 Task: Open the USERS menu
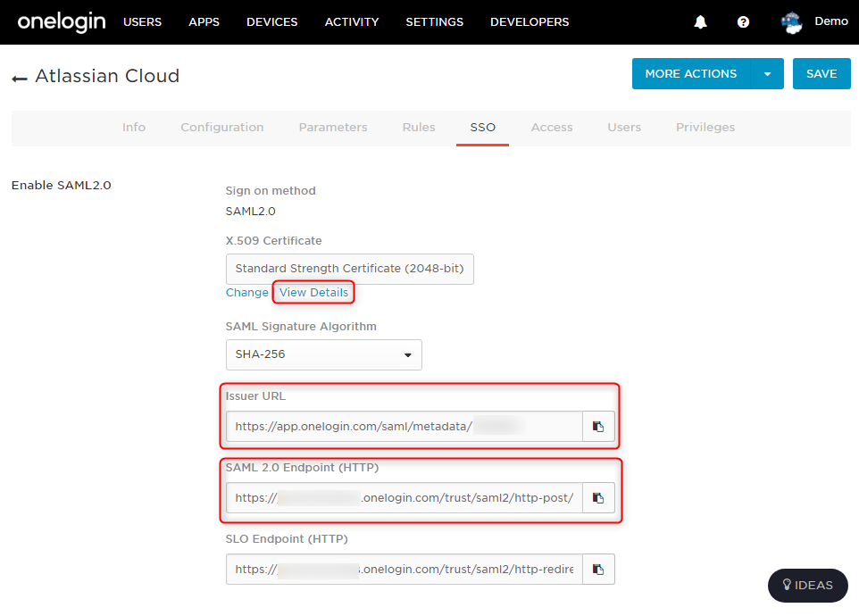pos(143,22)
